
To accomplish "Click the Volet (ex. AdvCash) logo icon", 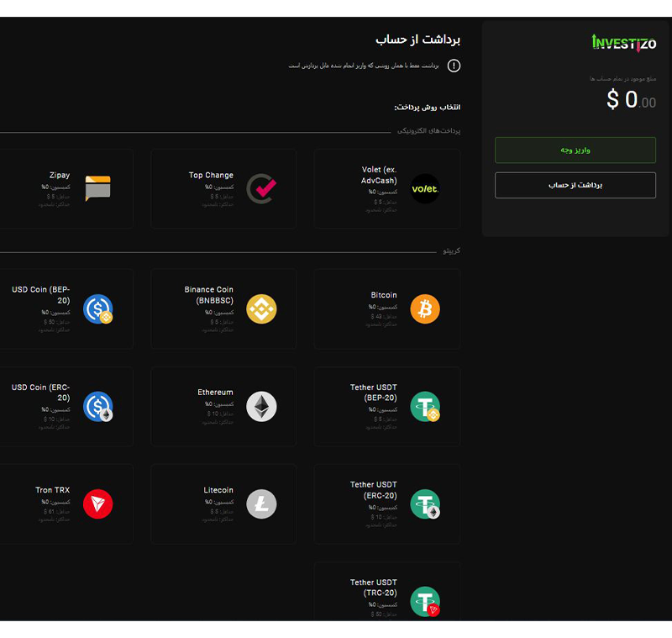I will [425, 188].
